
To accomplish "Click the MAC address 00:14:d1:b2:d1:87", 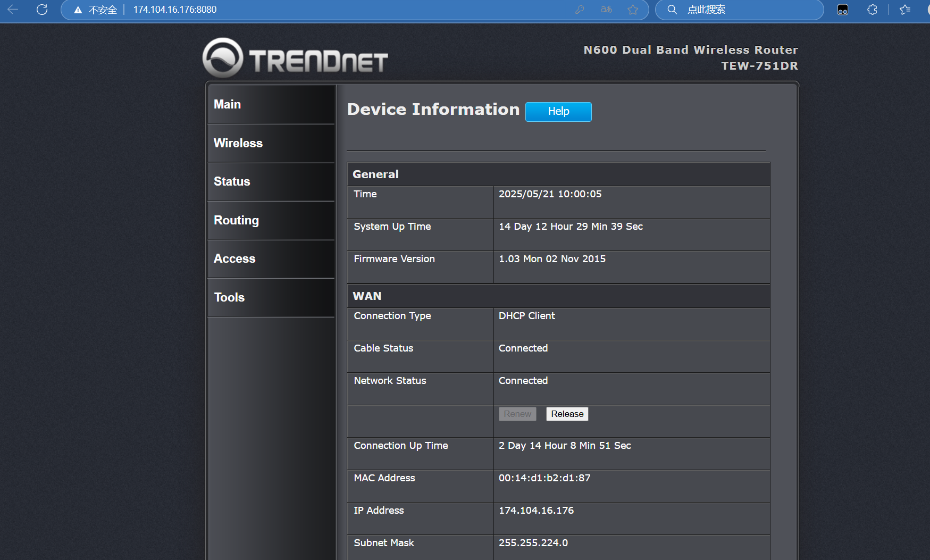I will [544, 478].
